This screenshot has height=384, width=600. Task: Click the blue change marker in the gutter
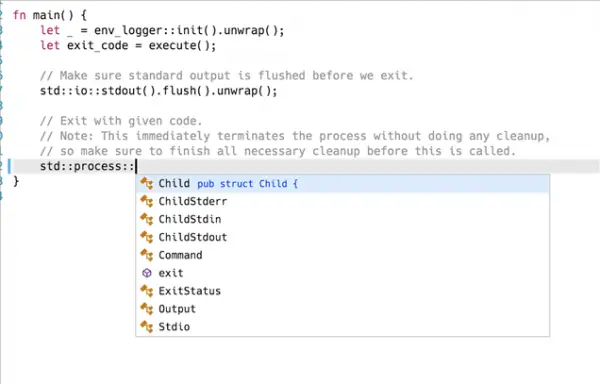[x=10, y=166]
